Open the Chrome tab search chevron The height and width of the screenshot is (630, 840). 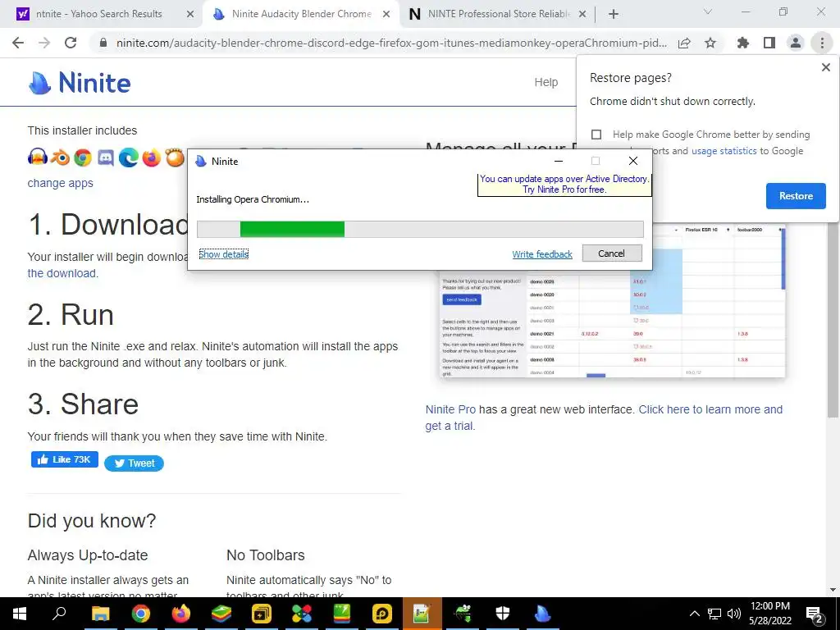708,11
